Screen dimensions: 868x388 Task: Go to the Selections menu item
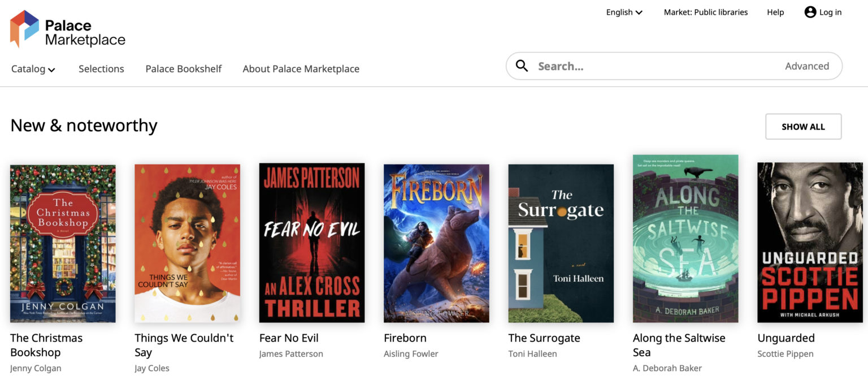point(101,69)
